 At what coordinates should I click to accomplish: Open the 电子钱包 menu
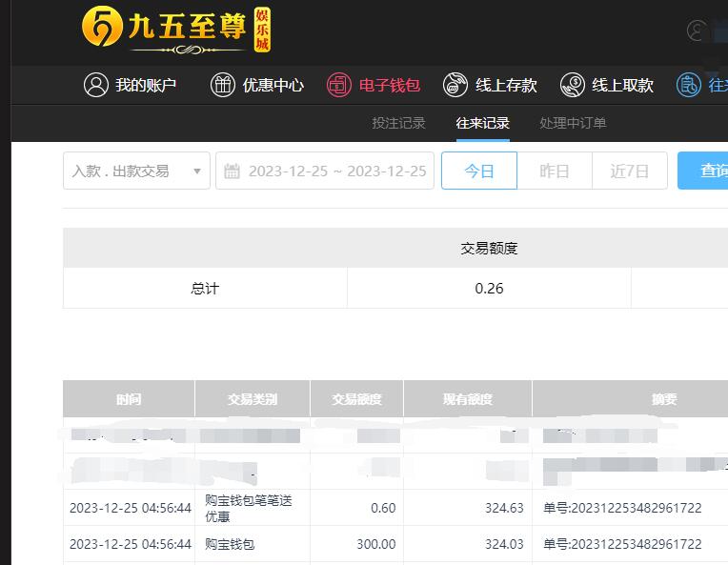point(390,86)
